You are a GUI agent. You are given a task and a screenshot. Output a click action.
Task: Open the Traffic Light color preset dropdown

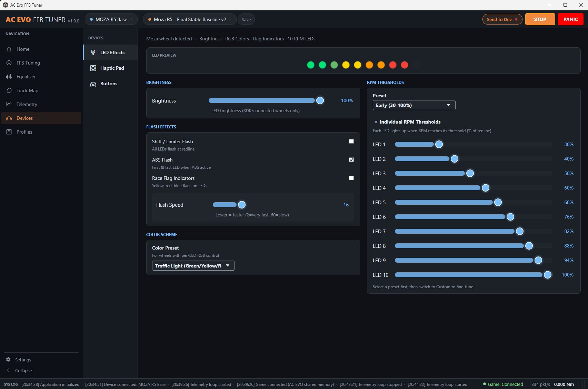coord(193,266)
